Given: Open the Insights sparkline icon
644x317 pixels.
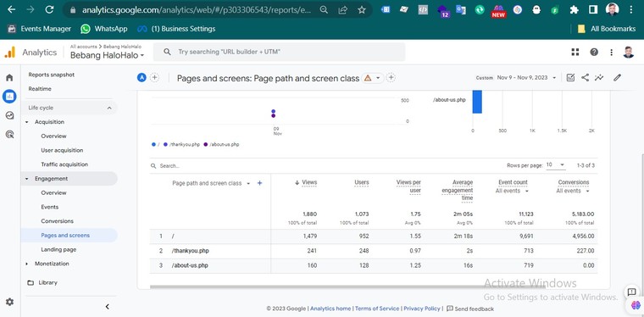Looking at the screenshot, I should pos(599,78).
